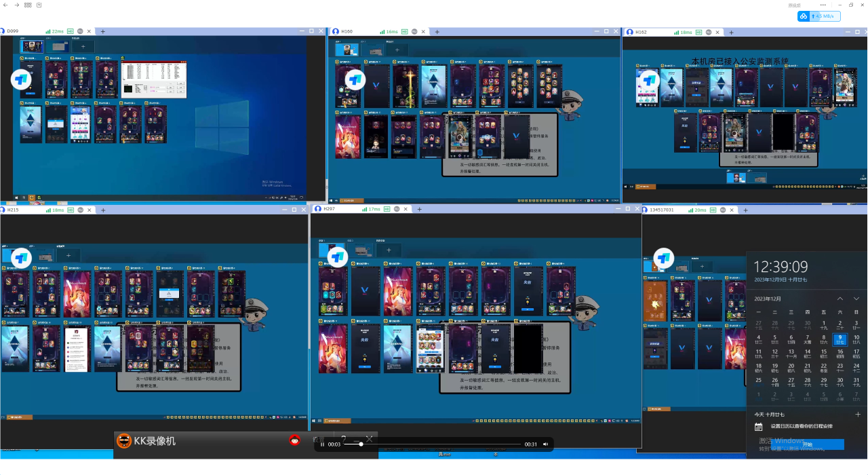
Task: Select December 31 in the calendar
Action: tap(856, 382)
